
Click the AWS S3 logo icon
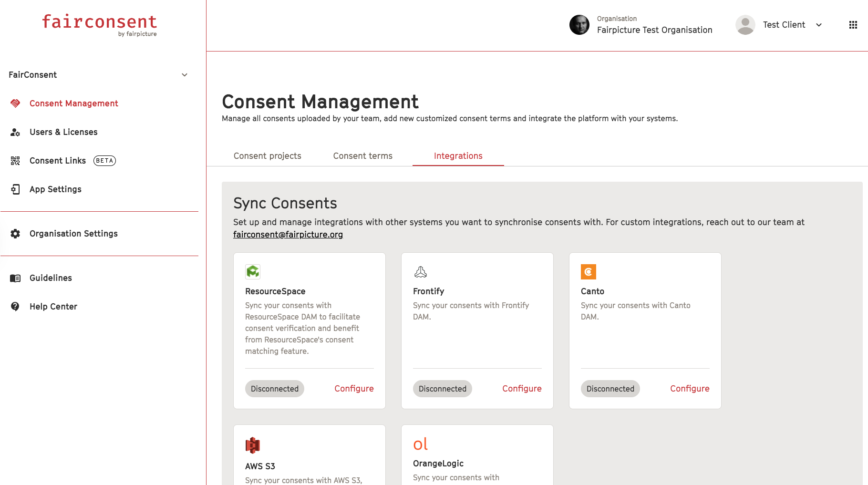tap(253, 445)
